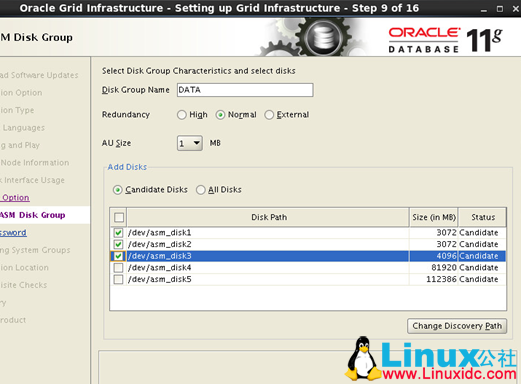Select the /dev/asm_disk1 path text
Screen dimensions: 521x384
(159, 233)
